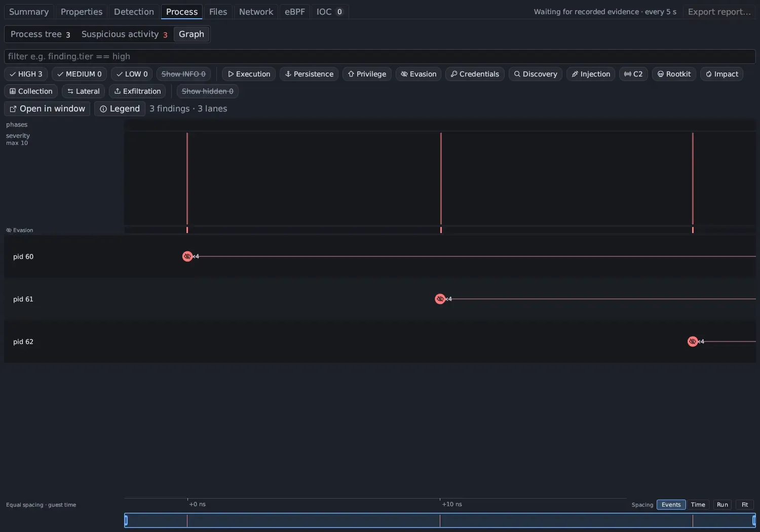Filter by Privilege category
The width and height of the screenshot is (760, 532).
pyautogui.click(x=367, y=74)
